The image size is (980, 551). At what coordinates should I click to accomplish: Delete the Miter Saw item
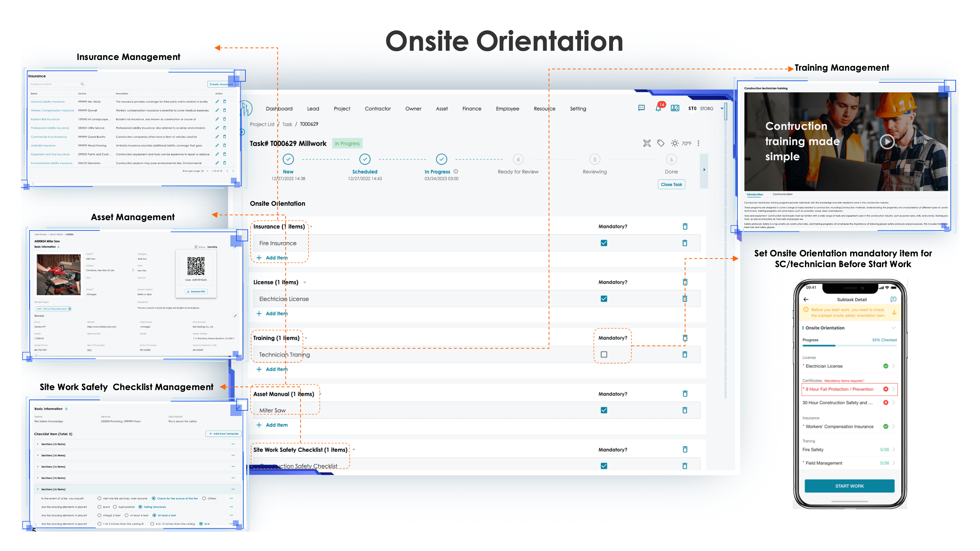click(x=685, y=410)
